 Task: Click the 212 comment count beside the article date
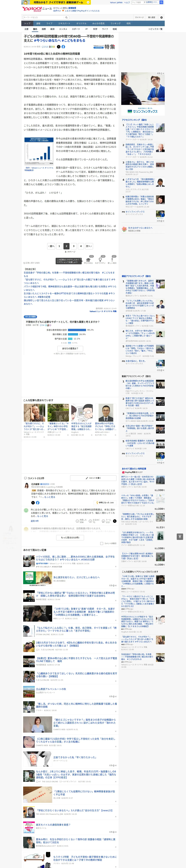[45, 47]
